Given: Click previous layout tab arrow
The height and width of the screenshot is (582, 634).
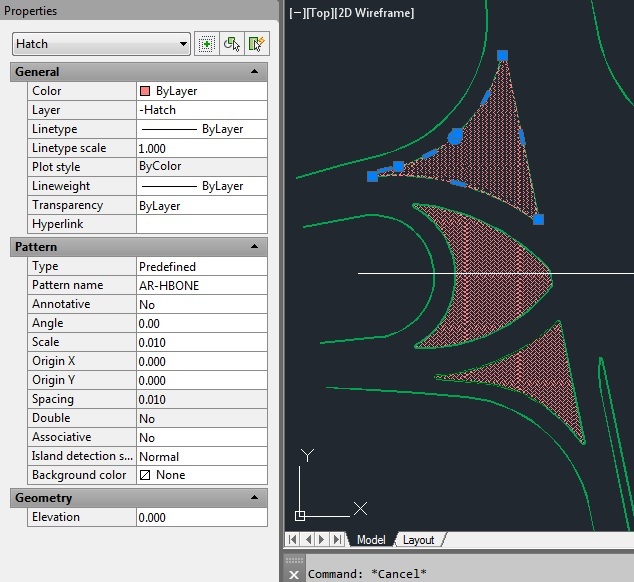Looking at the screenshot, I should click(x=307, y=540).
